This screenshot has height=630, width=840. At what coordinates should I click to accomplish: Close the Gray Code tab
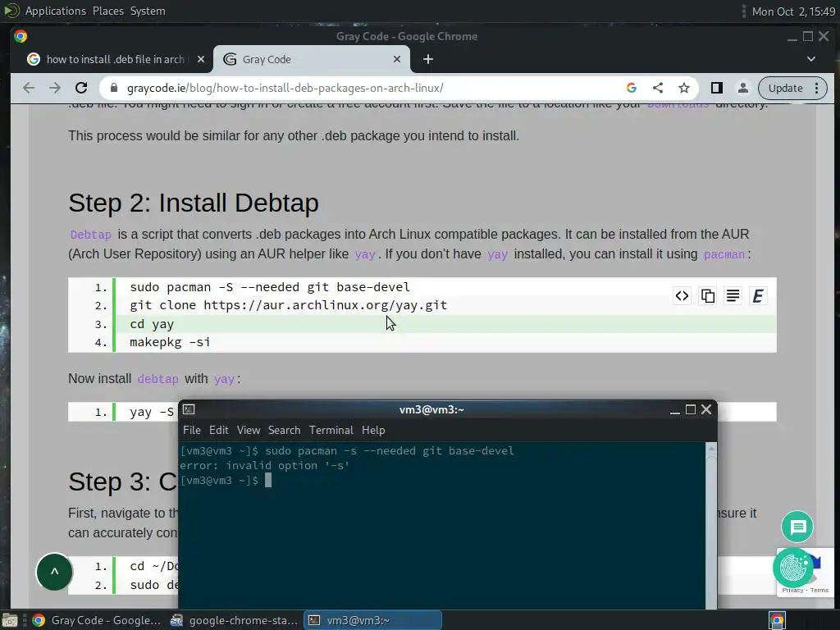coord(397,59)
